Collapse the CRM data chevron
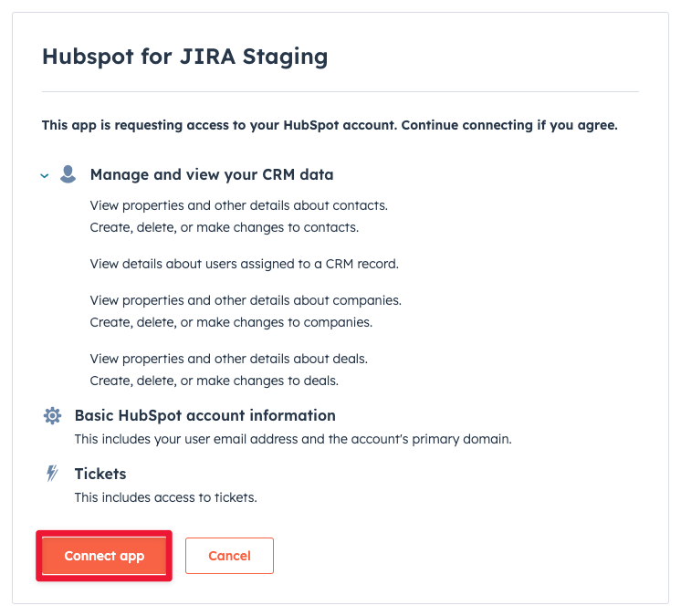This screenshot has width=681, height=616. point(45,176)
